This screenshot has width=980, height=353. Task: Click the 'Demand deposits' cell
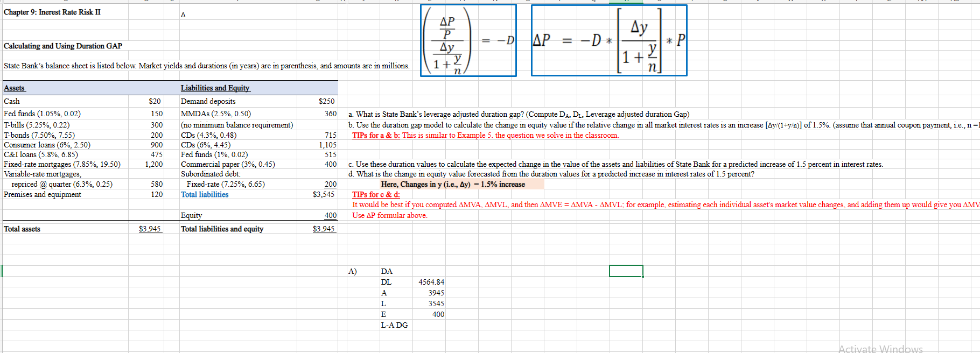[x=208, y=101]
